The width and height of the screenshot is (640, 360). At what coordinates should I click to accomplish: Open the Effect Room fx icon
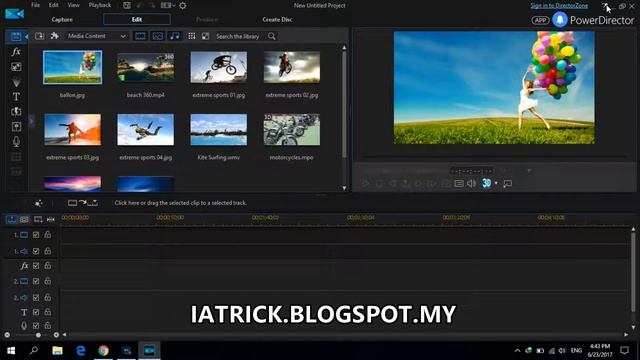pos(16,51)
